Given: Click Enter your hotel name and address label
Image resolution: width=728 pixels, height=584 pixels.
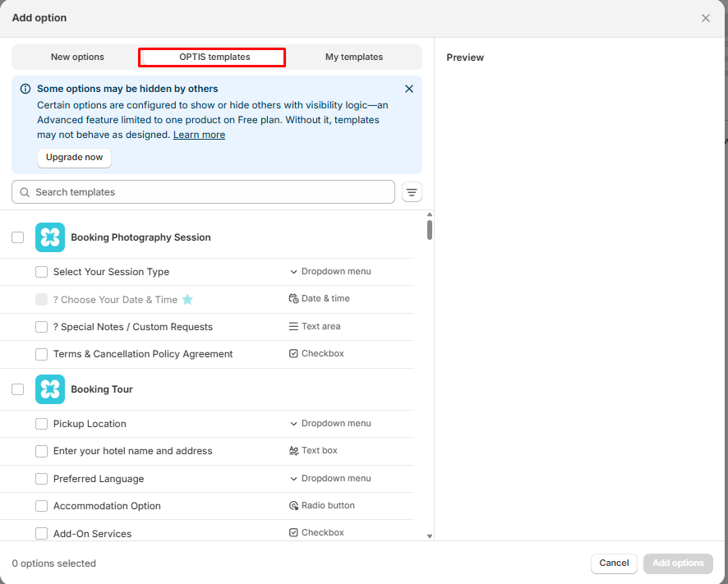Looking at the screenshot, I should (133, 451).
